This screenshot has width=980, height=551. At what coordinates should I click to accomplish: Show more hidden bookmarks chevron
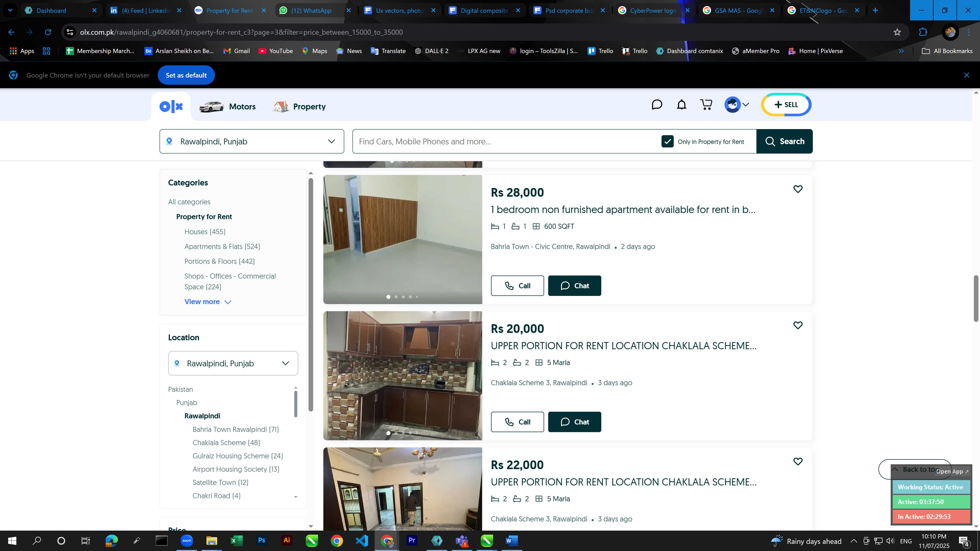901,51
